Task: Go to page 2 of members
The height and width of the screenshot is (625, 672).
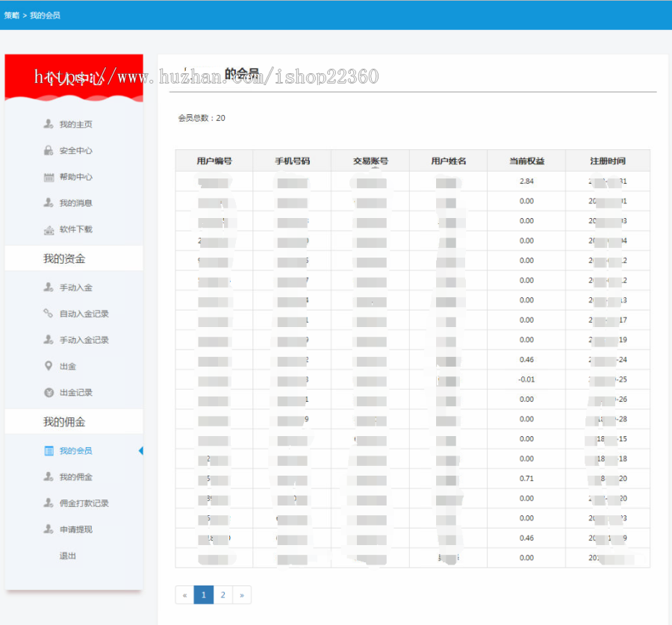Action: [x=223, y=594]
